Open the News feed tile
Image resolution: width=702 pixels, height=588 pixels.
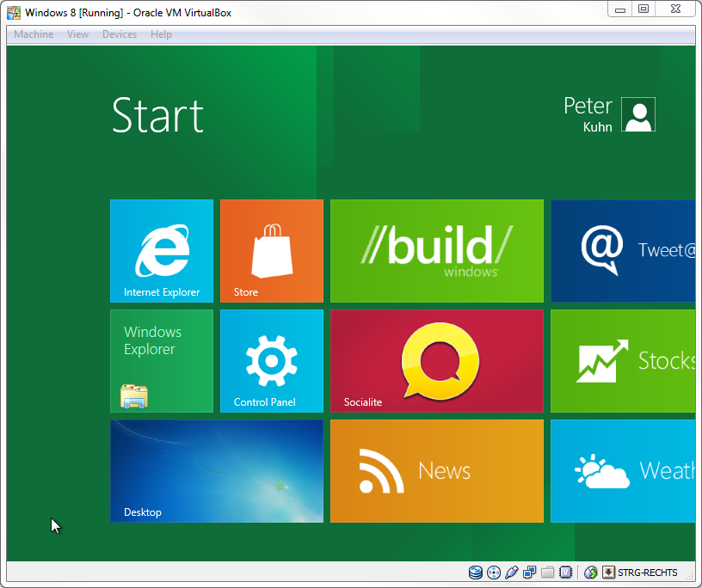437,471
